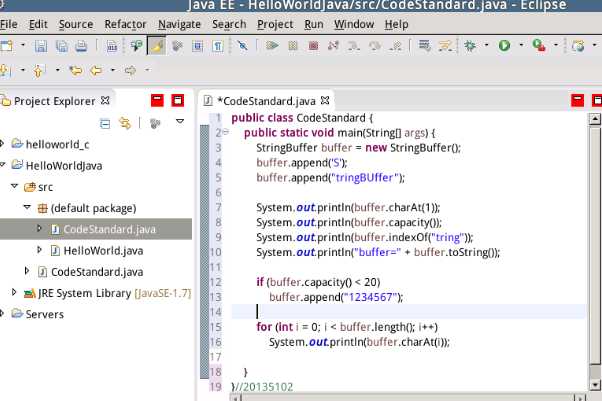This screenshot has height=401, width=602.
Task: Click the Drop to Frame icon
Action: click(x=424, y=46)
